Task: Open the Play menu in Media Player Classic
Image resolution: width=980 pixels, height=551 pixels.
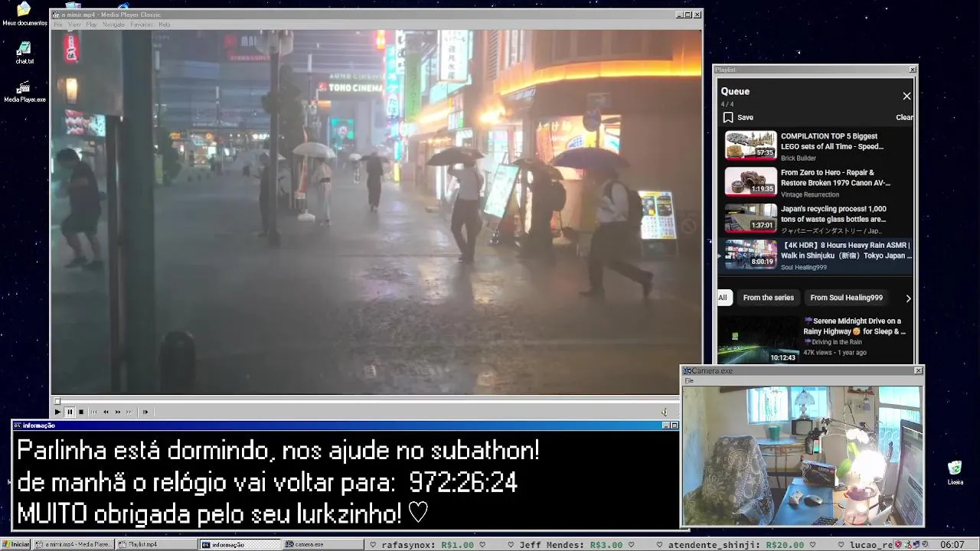Action: 91,24
